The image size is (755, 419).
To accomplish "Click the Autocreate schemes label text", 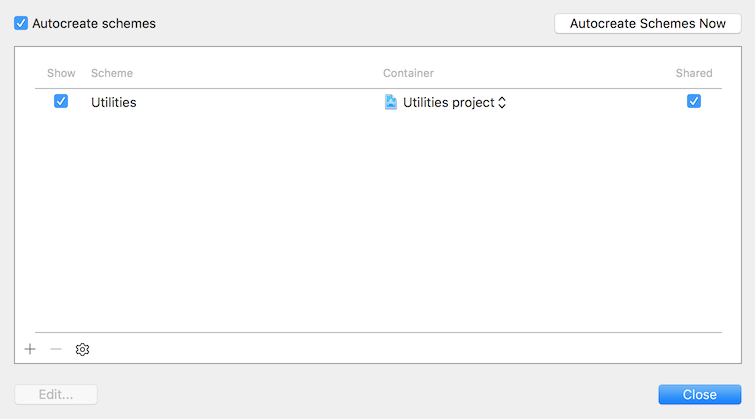I will pyautogui.click(x=94, y=22).
